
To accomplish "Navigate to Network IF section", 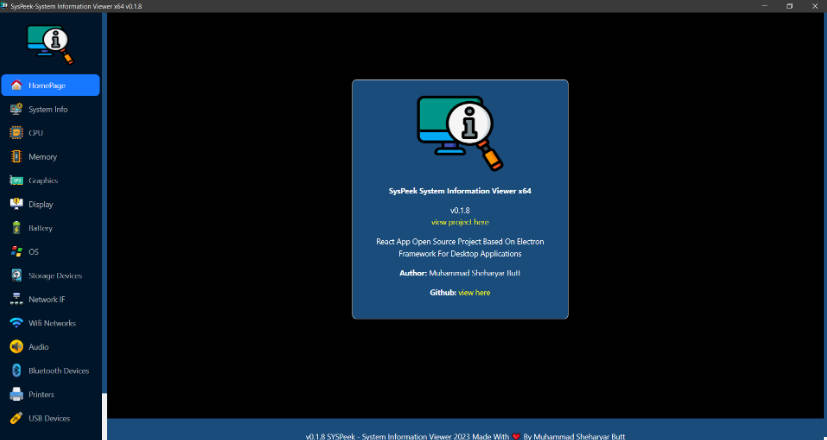I will click(46, 299).
